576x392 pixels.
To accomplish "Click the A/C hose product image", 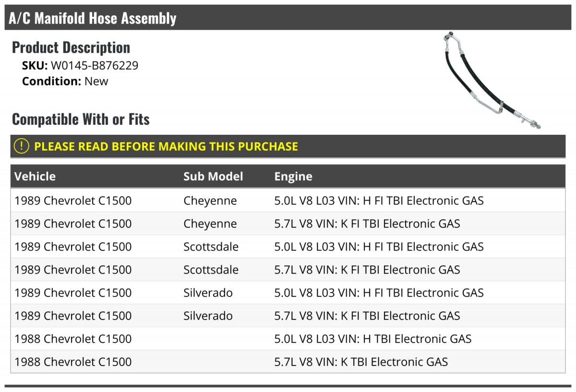I will pyautogui.click(x=491, y=79).
